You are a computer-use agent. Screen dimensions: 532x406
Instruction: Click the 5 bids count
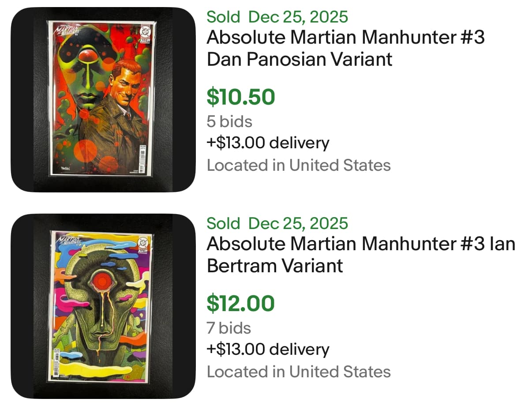[229, 121]
